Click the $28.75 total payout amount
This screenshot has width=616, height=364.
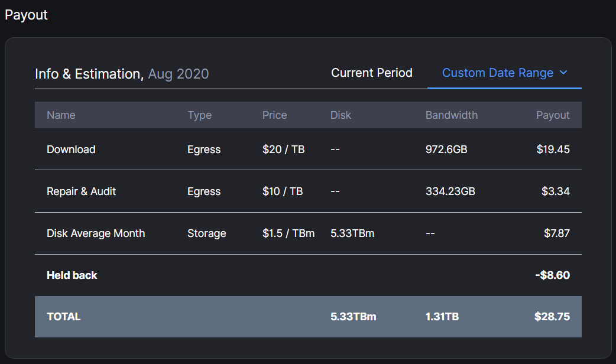pyautogui.click(x=552, y=317)
